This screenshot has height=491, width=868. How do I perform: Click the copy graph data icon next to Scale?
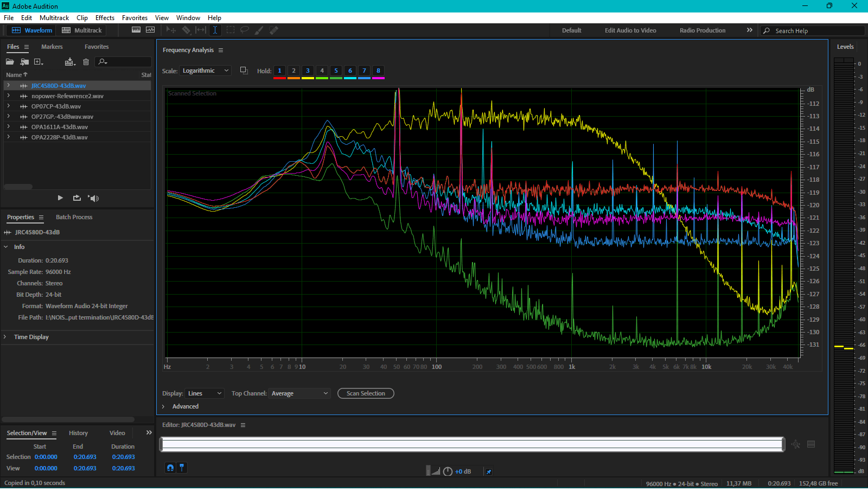pyautogui.click(x=244, y=71)
